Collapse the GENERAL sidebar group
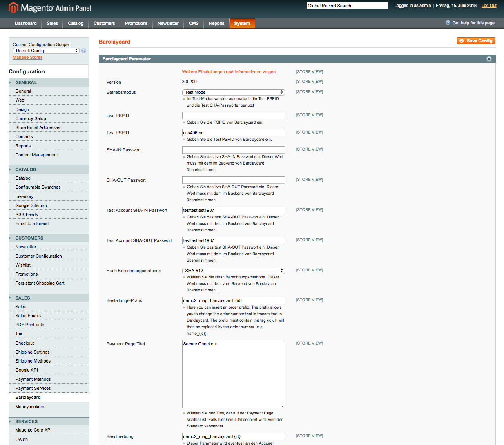The width and height of the screenshot is (504, 445). tap(49, 82)
